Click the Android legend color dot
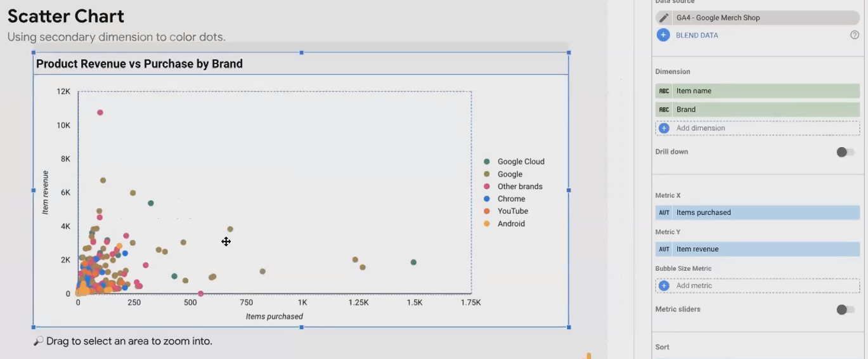The height and width of the screenshot is (359, 868). [x=486, y=223]
